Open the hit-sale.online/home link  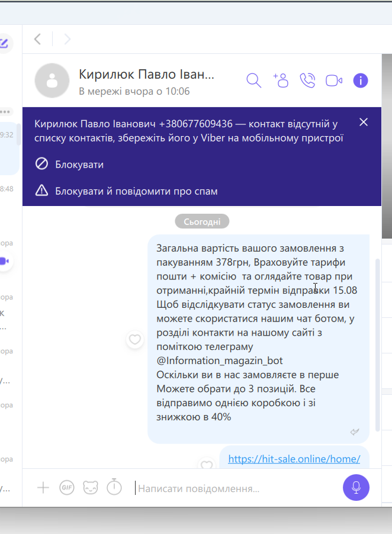tap(294, 459)
